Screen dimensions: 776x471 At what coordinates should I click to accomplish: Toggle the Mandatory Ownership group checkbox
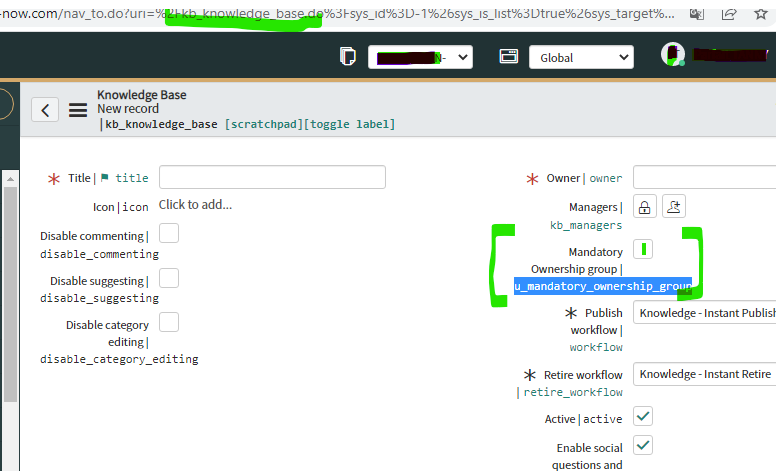click(643, 249)
